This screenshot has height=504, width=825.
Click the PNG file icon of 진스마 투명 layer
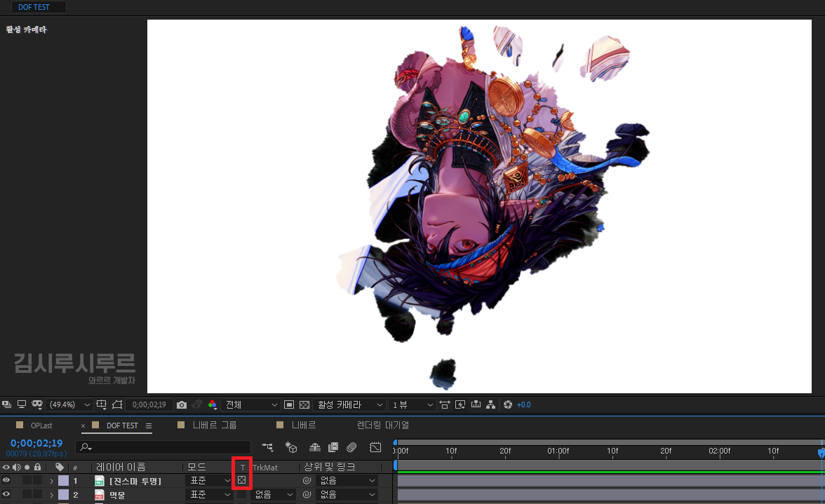tap(99, 481)
